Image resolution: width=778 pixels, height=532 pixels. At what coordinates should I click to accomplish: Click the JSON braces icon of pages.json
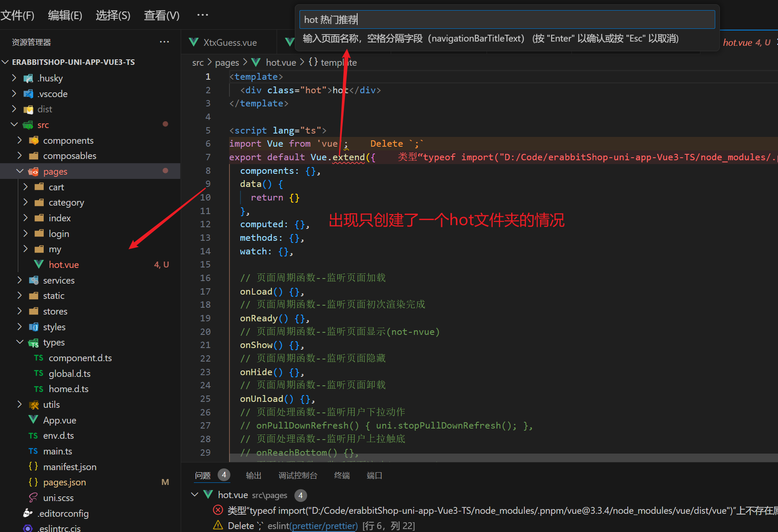[33, 482]
